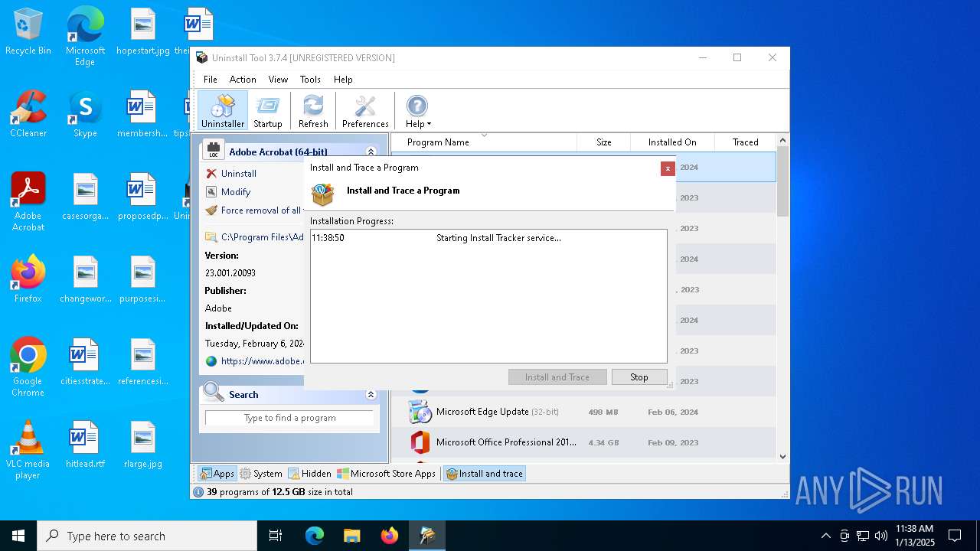Sort list by Size column
This screenshot has height=551, width=980.
[x=603, y=142]
